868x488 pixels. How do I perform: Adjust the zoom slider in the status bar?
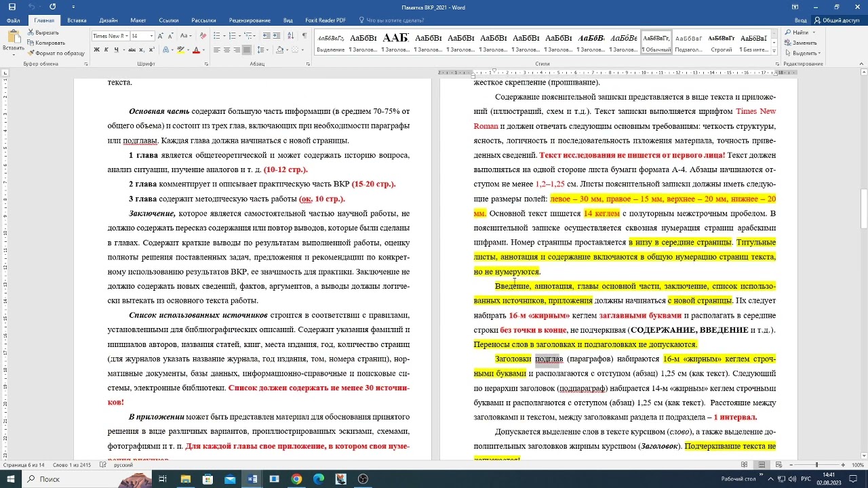coord(816,465)
